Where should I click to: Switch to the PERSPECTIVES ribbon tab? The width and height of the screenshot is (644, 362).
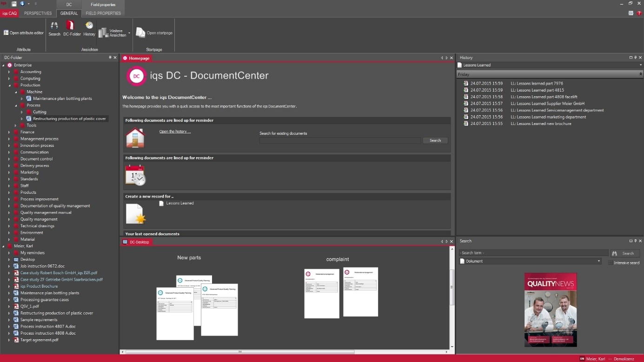38,13
